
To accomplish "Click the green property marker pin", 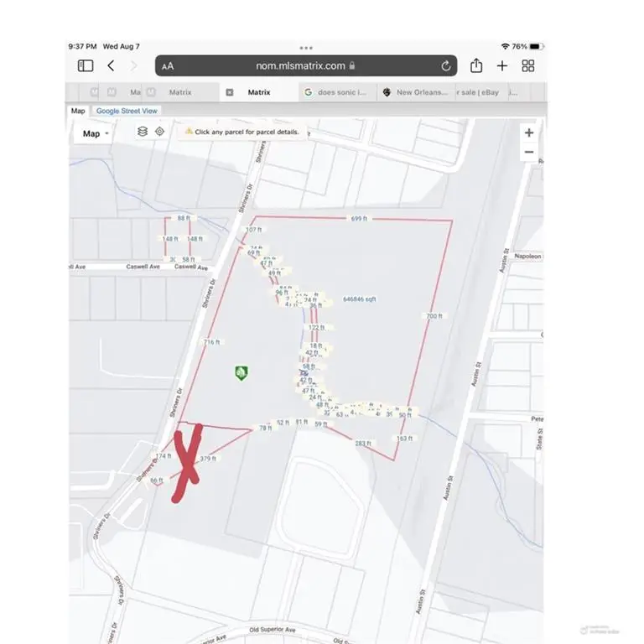I will pyautogui.click(x=241, y=371).
